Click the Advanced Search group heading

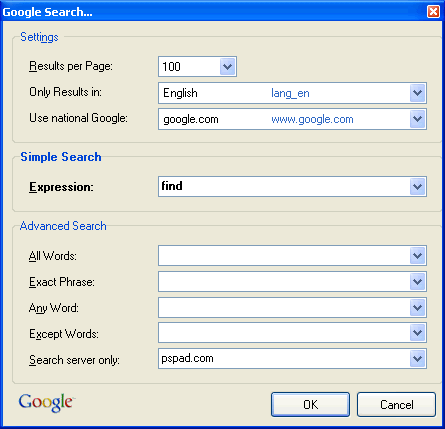(63, 226)
